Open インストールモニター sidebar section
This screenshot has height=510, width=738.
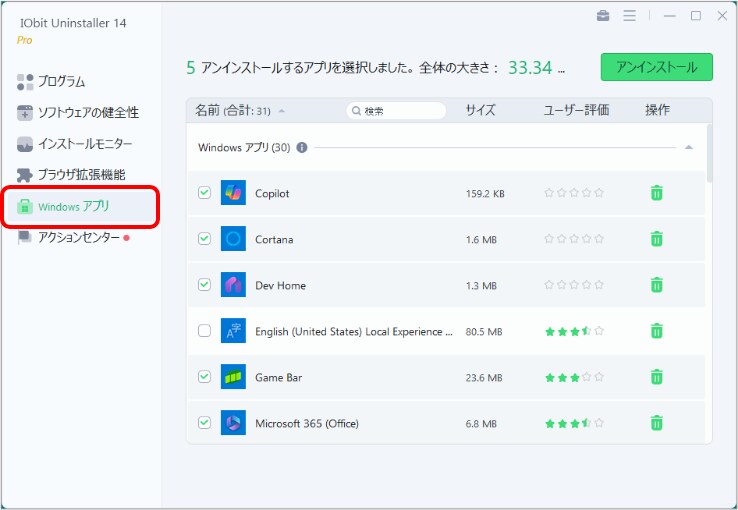[74, 143]
